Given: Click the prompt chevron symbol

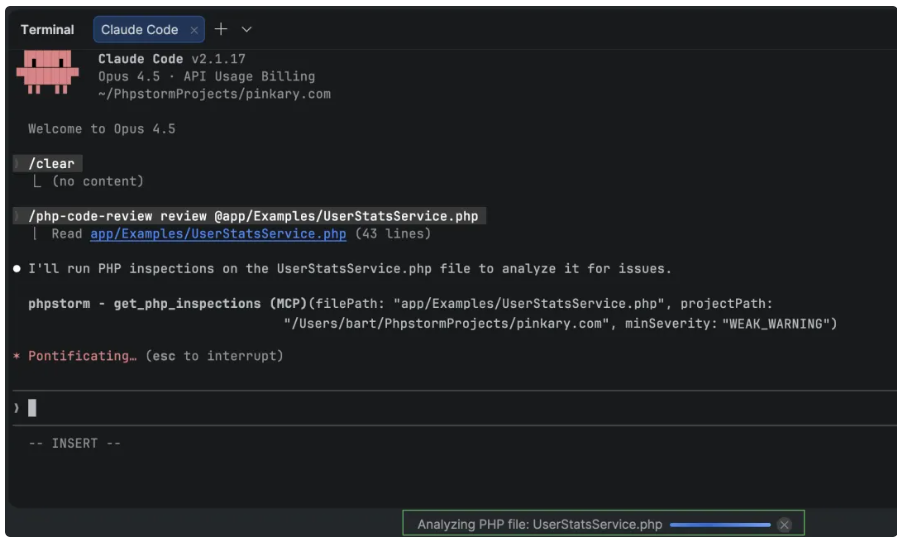Looking at the screenshot, I should point(17,407).
